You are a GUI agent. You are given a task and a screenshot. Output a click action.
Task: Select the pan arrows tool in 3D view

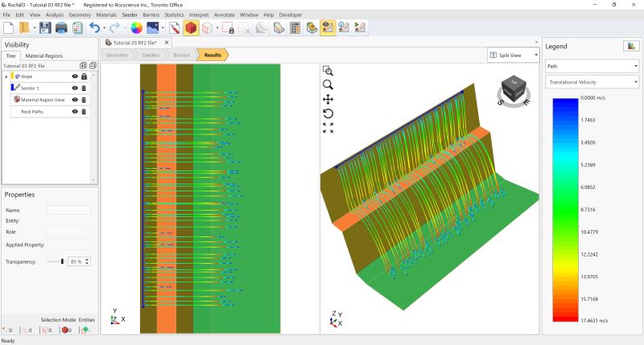pyautogui.click(x=328, y=99)
